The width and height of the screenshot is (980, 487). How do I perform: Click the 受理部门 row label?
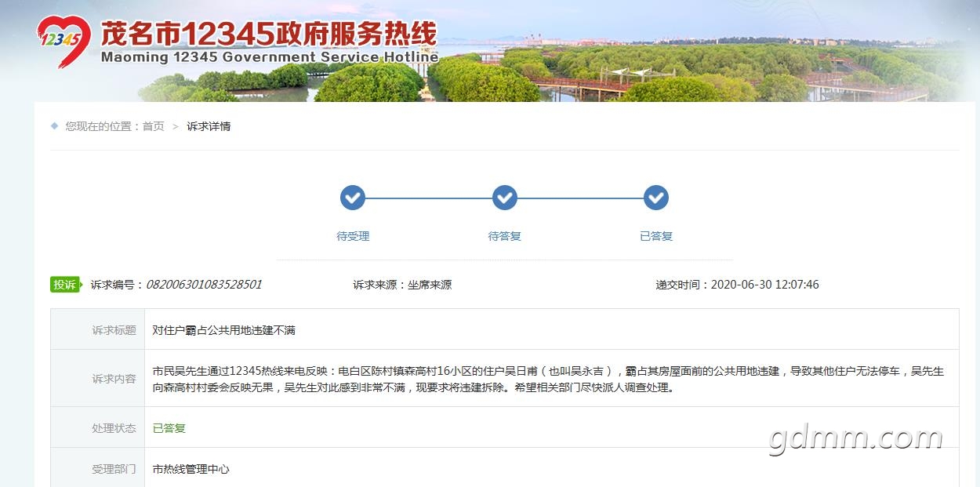click(114, 469)
